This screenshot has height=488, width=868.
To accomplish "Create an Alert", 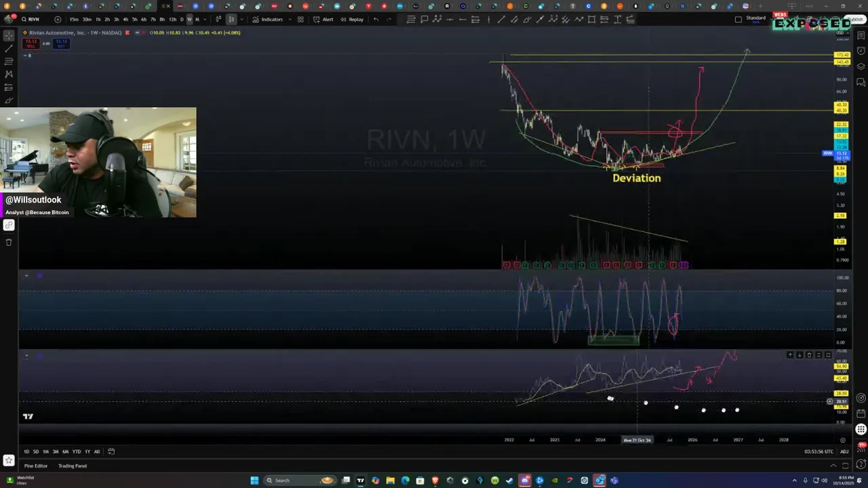I will [323, 20].
